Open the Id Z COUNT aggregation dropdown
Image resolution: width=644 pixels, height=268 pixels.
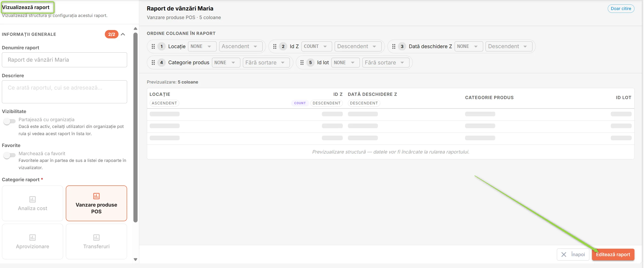pos(317,46)
